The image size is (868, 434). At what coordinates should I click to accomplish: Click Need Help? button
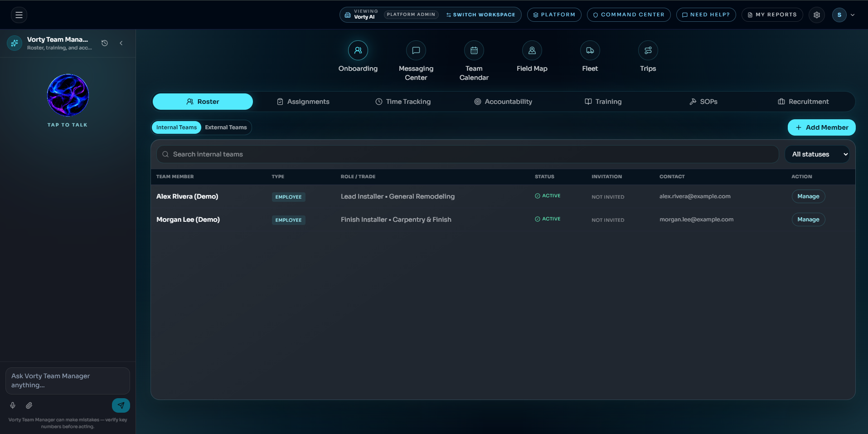[706, 15]
